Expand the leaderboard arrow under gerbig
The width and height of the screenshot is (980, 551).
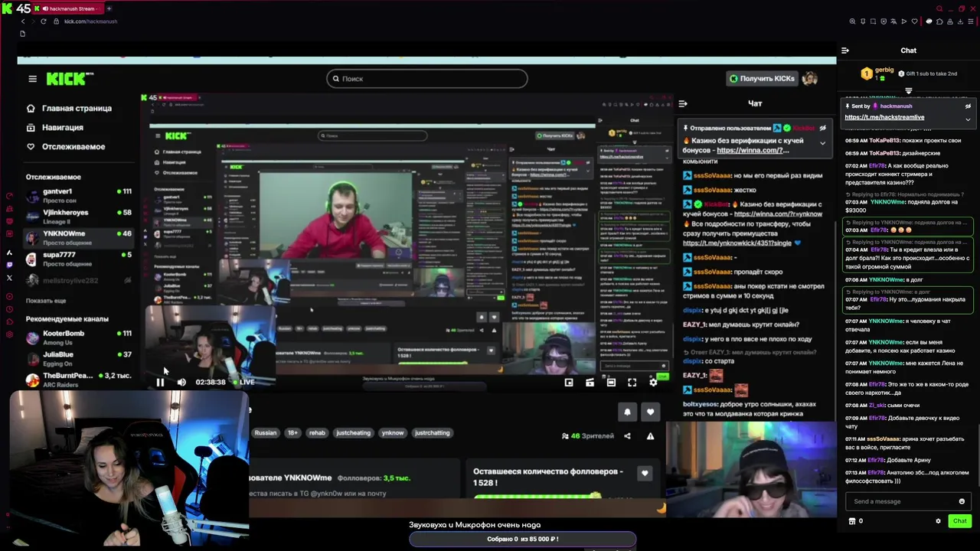coord(909,90)
